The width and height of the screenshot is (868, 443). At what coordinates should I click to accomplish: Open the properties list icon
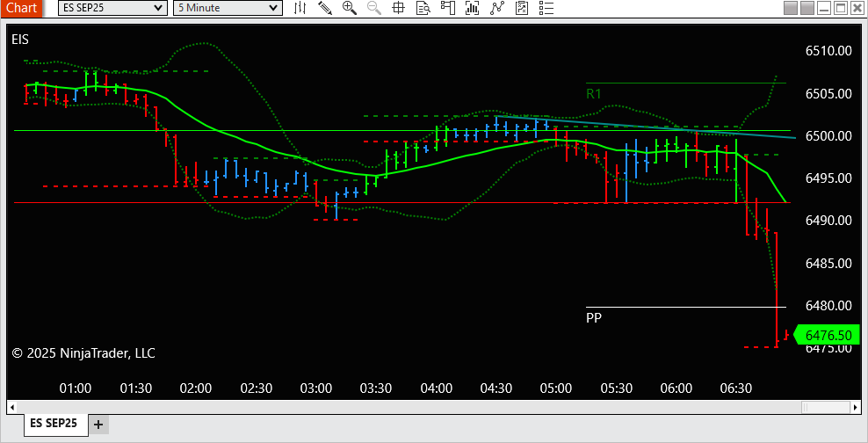546,8
